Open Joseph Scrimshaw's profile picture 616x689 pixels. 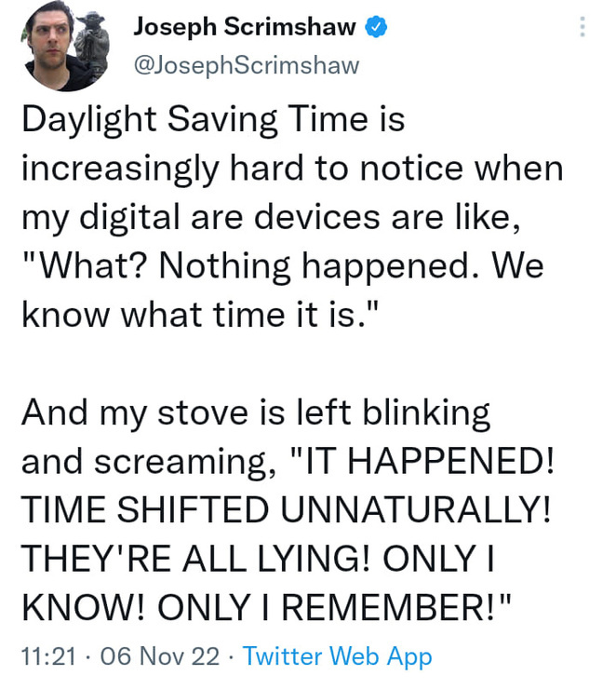(x=67, y=46)
